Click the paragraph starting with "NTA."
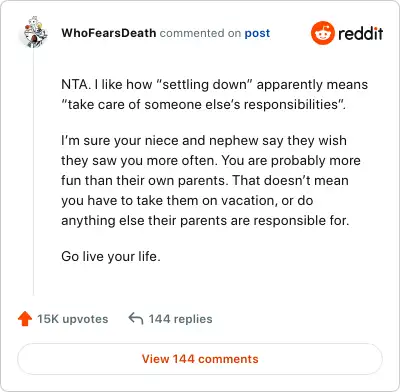400x392 pixels. click(x=214, y=94)
